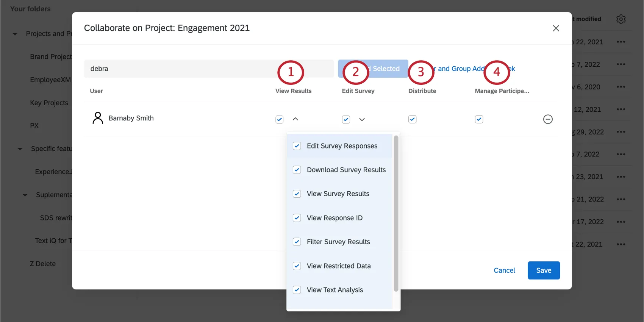The height and width of the screenshot is (322, 644).
Task: Click the red circled number 3 marker
Action: (421, 72)
